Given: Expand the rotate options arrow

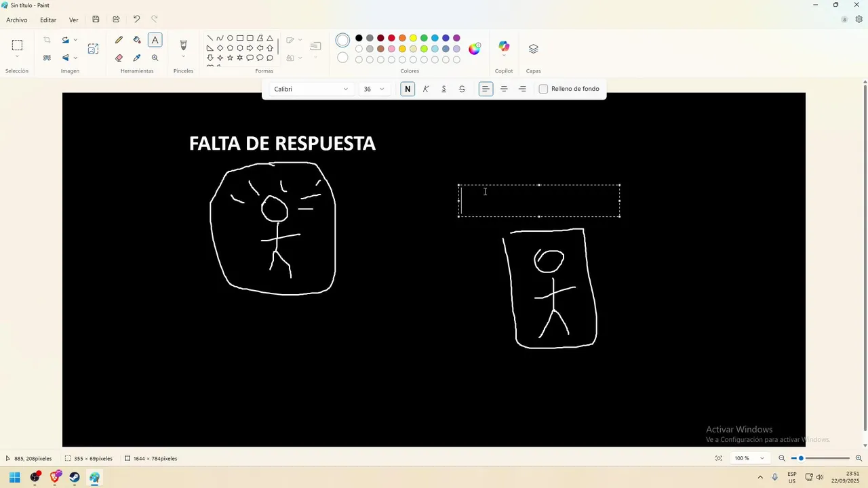Looking at the screenshot, I should point(75,40).
